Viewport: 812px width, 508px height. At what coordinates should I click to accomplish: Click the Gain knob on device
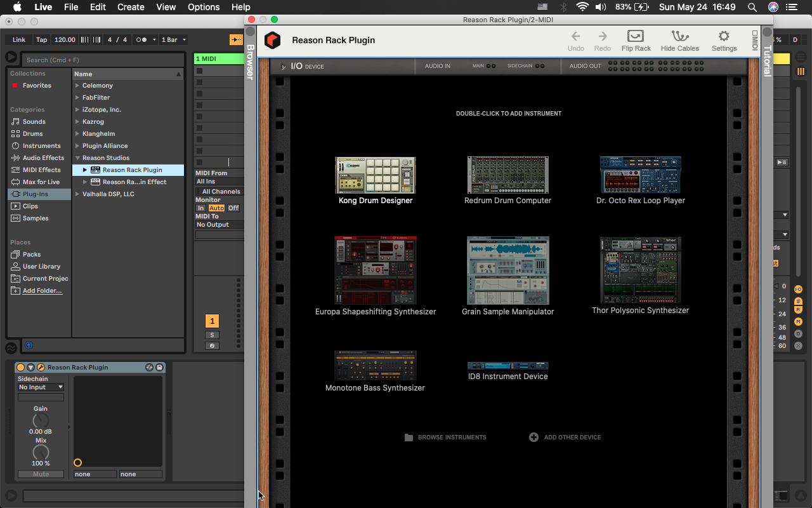click(41, 420)
